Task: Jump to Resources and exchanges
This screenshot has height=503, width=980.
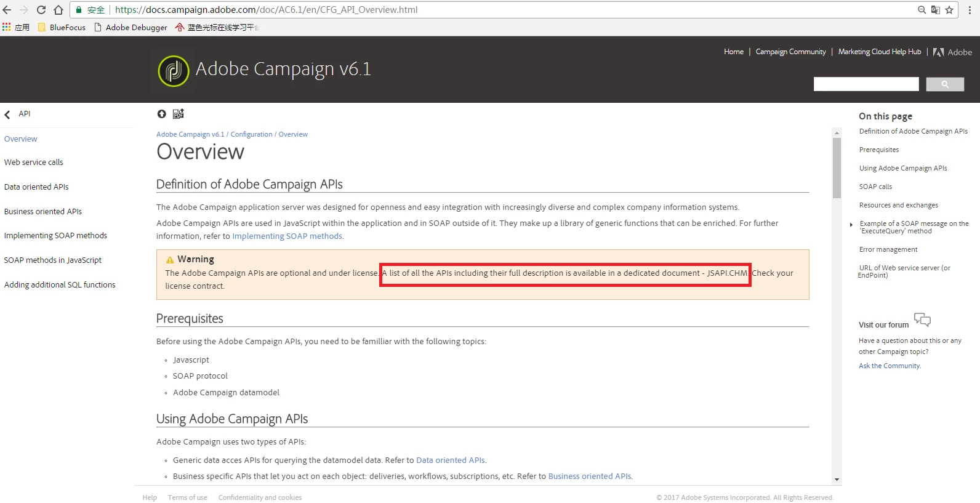Action: click(899, 205)
